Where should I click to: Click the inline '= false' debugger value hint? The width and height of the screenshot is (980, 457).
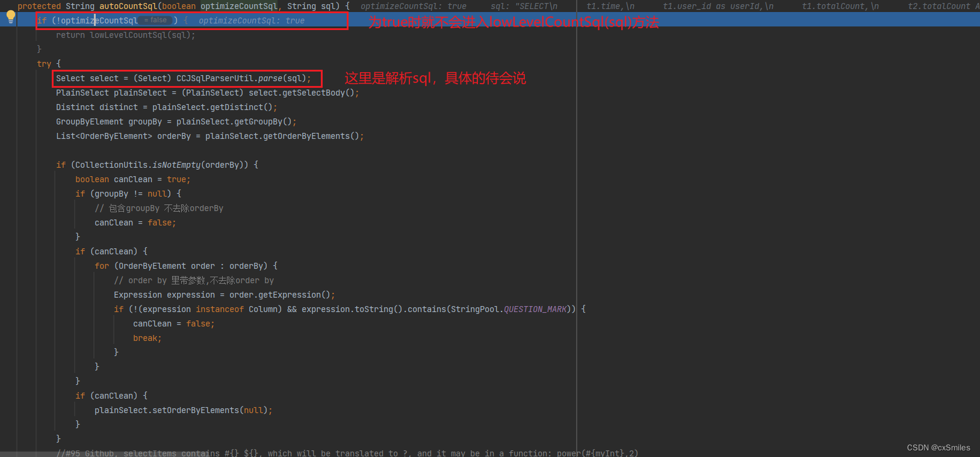156,20
